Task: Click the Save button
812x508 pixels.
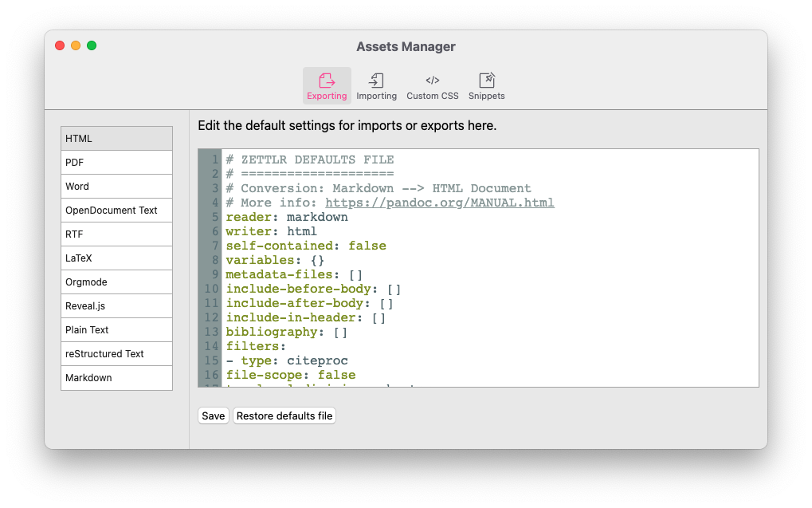Action: pos(213,415)
